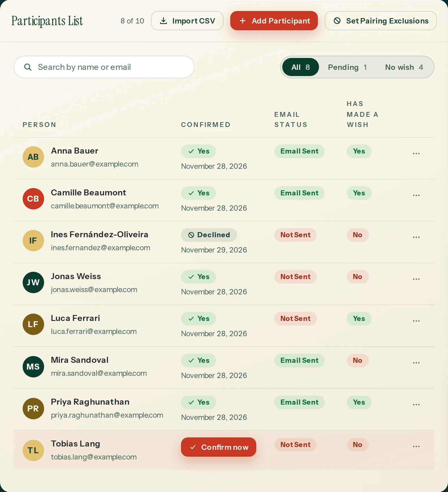This screenshot has width=448, height=492.
Task: Click the Declined badge for Ines Fernández-Oliveira
Action: pos(209,235)
